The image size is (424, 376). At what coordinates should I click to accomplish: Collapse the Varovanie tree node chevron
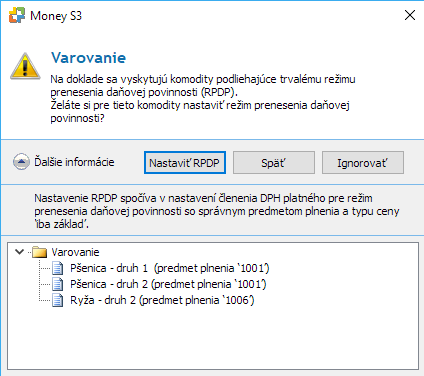click(x=20, y=252)
